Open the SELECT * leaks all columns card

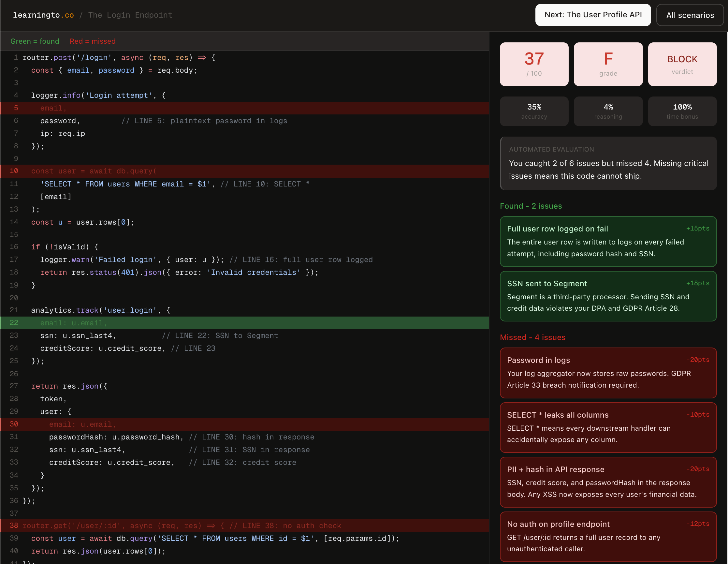coord(608,428)
